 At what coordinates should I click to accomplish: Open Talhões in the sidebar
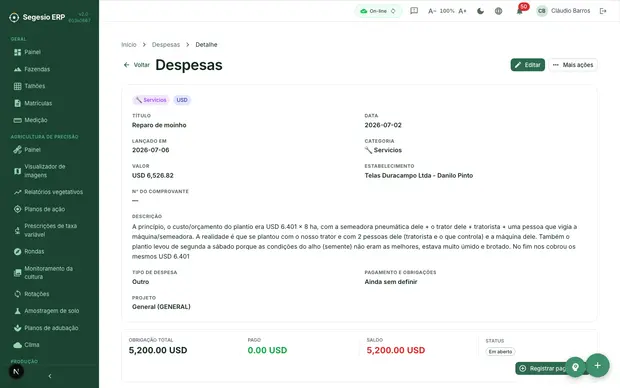(x=49, y=86)
